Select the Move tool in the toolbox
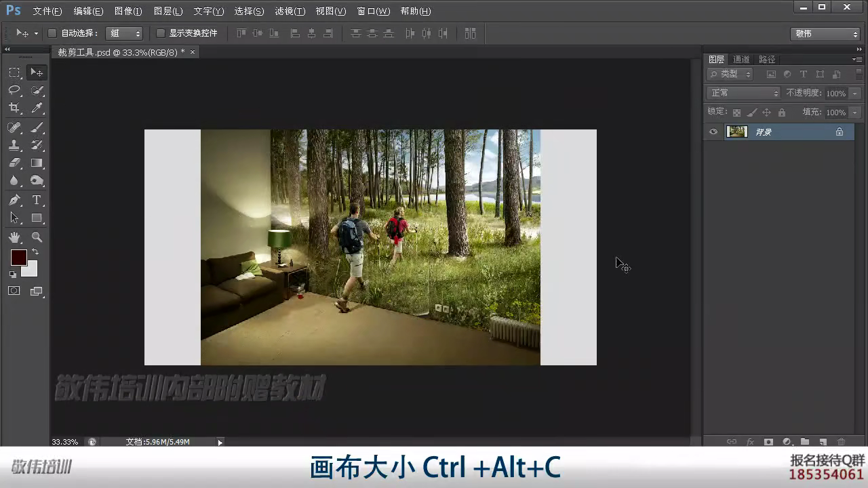 tap(37, 73)
